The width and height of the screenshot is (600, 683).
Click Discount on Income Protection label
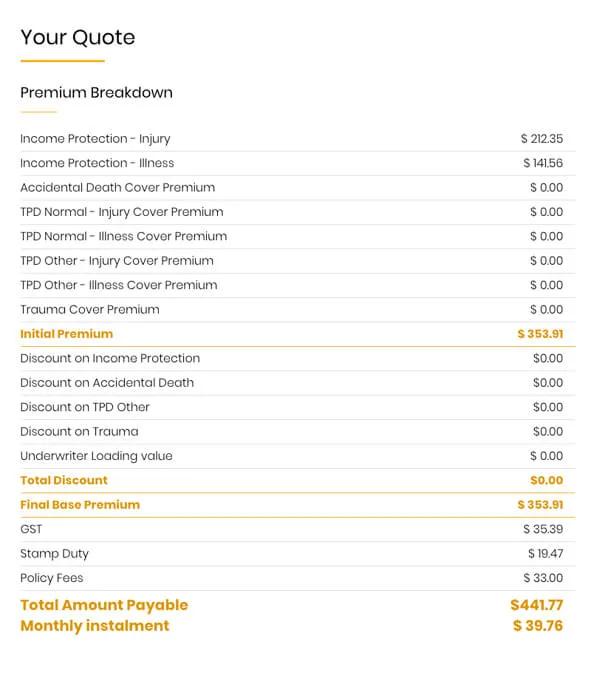[x=110, y=358]
